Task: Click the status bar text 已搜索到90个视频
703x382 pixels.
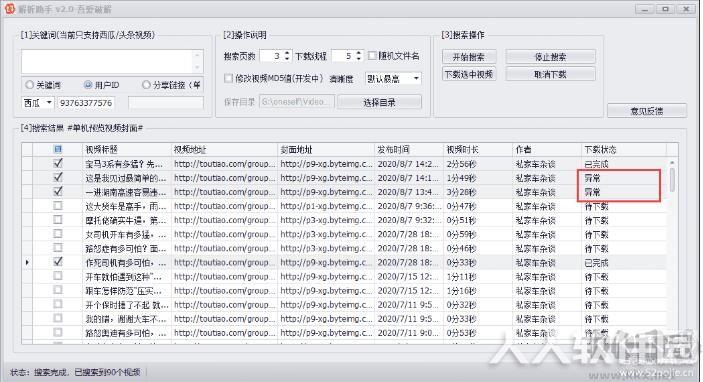Action: click(108, 372)
